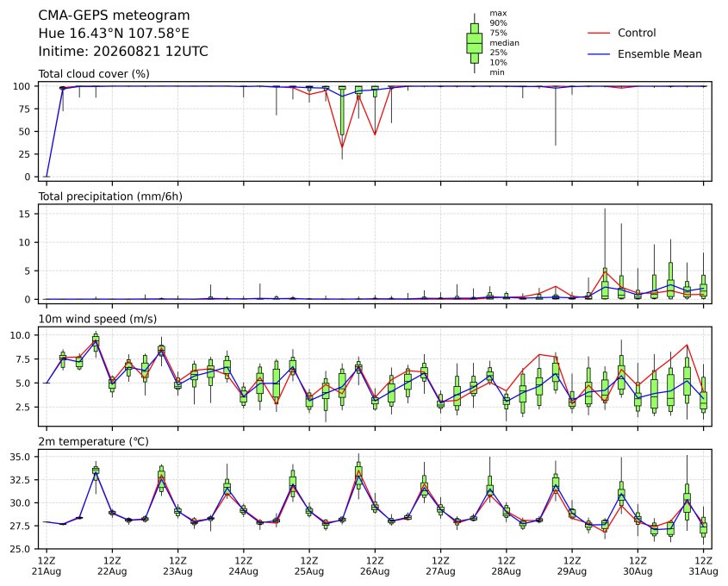Click the '12Z 28Aug' x-axis label
This screenshot has width=728, height=586.
click(x=506, y=566)
